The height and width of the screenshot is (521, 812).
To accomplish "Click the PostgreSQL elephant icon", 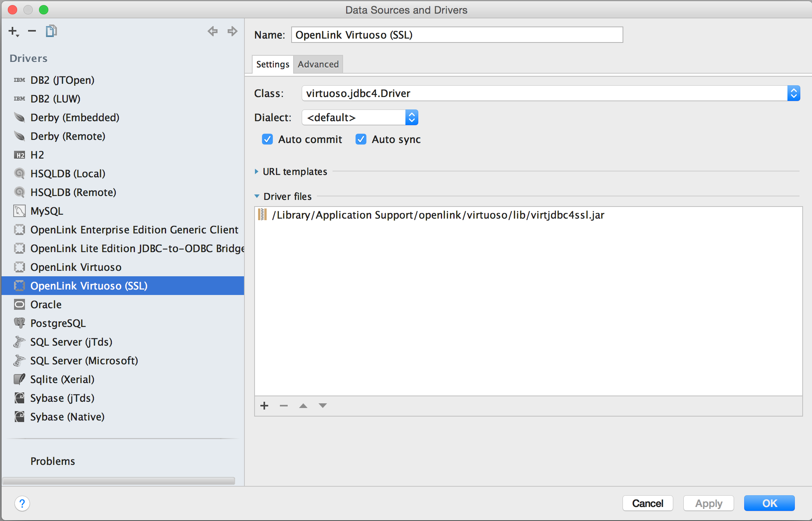I will click(x=19, y=323).
